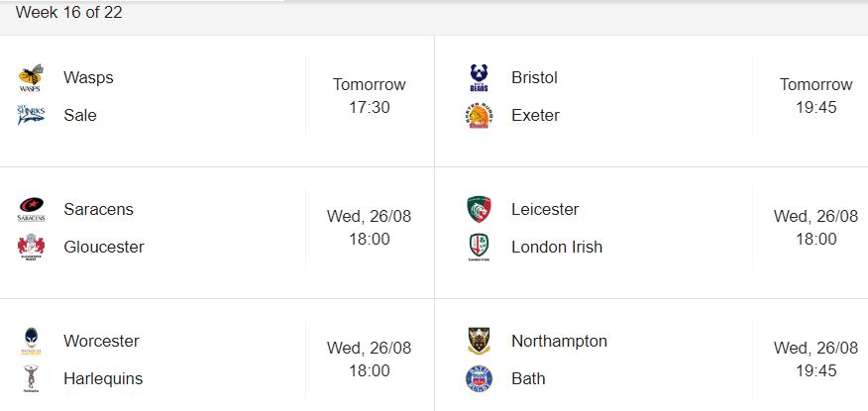Image resolution: width=868 pixels, height=411 pixels.
Task: Click the Bristol Bears logo
Action: (479, 78)
